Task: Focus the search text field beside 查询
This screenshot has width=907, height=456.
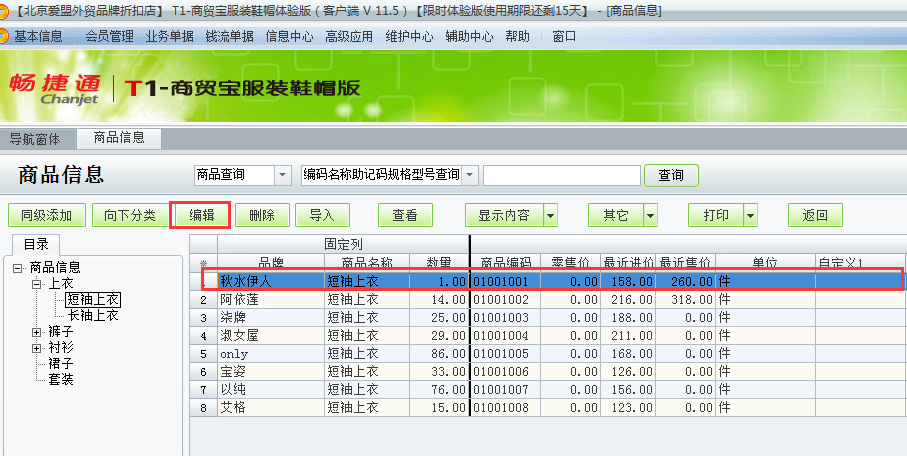Action: 562,175
